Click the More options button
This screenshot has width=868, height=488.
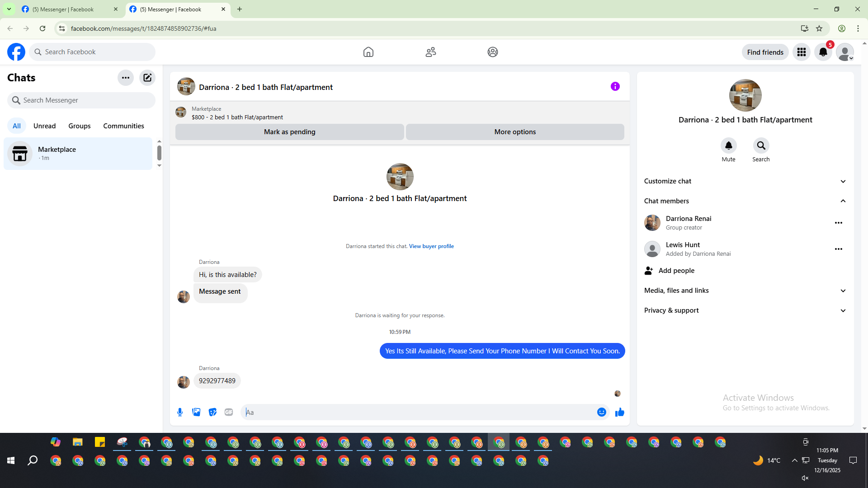(x=515, y=132)
